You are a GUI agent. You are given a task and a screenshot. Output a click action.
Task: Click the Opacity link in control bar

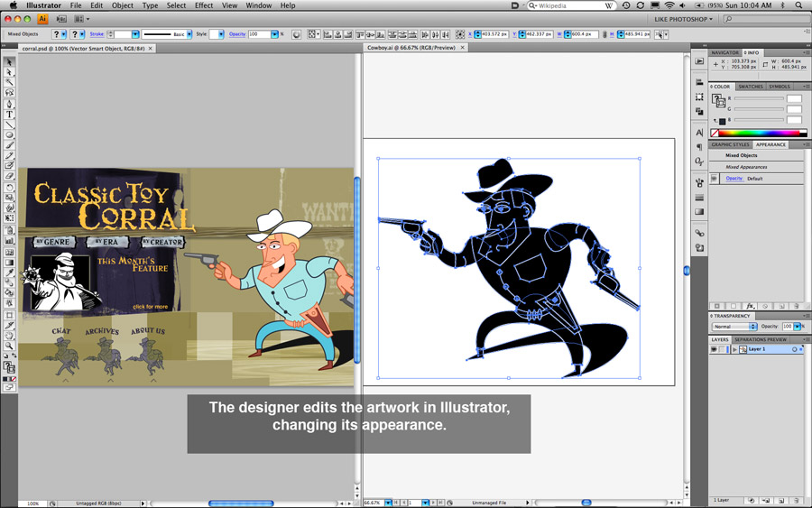(236, 34)
